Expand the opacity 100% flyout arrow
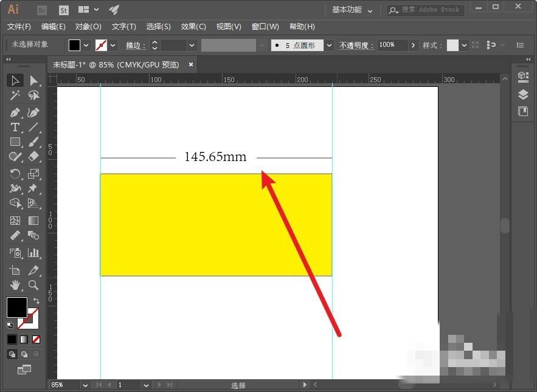The width and height of the screenshot is (537, 392). 413,45
